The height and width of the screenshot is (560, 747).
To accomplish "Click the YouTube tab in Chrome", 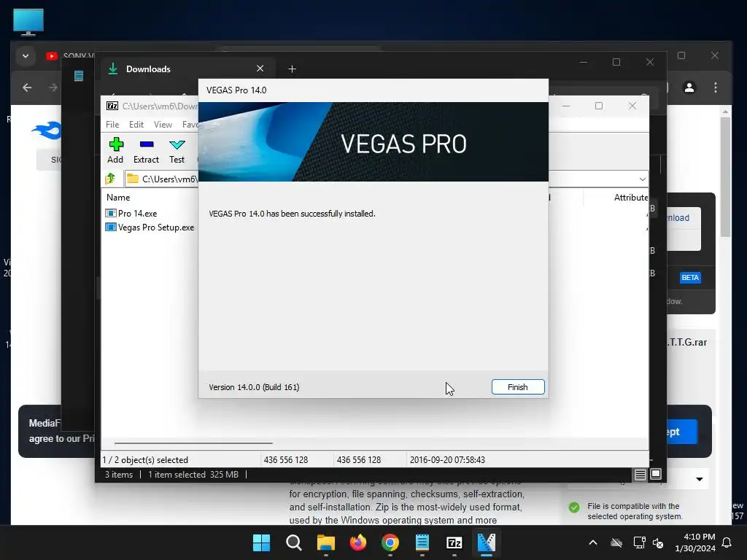I will (x=69, y=55).
